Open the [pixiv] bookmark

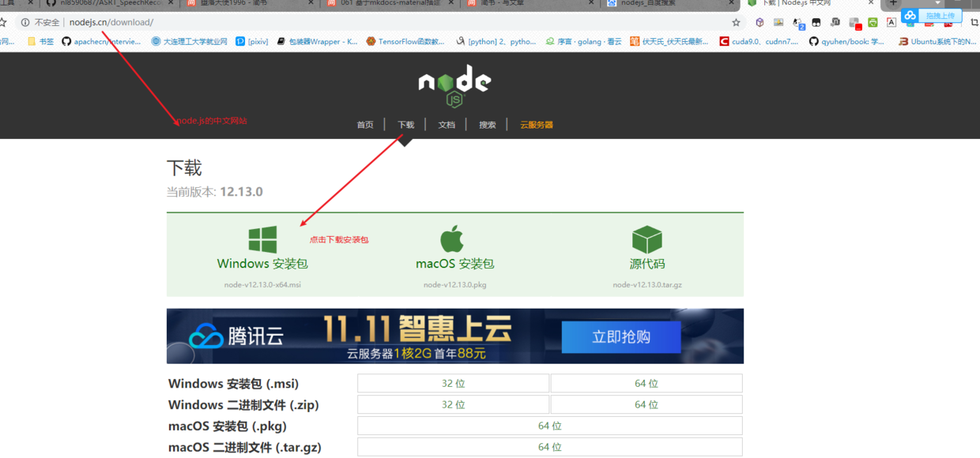point(251,41)
